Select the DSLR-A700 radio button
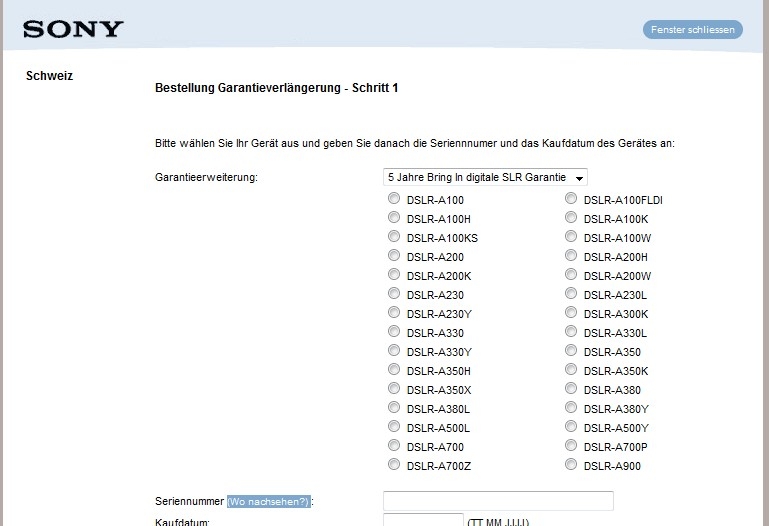This screenshot has width=769, height=526. click(x=394, y=446)
